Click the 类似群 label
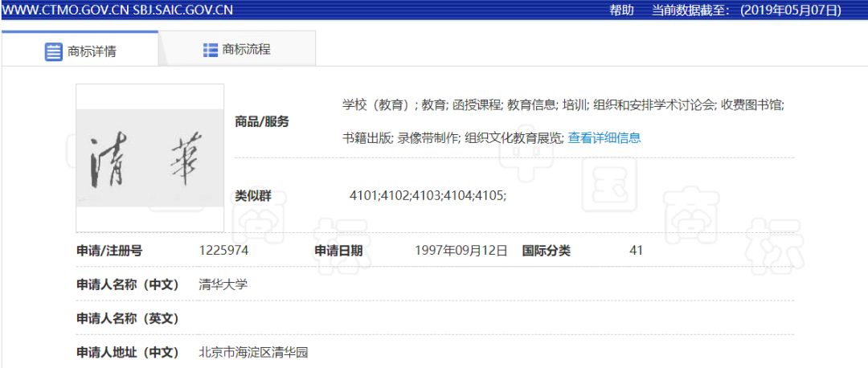This screenshot has width=868, height=368. click(253, 195)
